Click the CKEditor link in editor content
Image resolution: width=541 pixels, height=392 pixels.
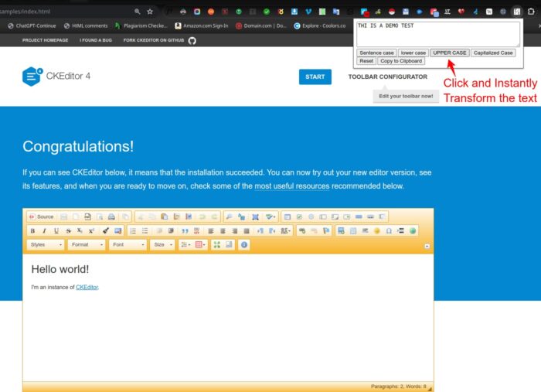click(x=87, y=287)
